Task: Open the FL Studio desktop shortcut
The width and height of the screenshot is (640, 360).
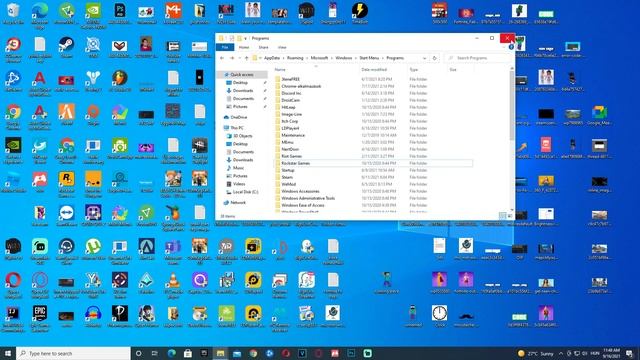Action: coord(120,81)
